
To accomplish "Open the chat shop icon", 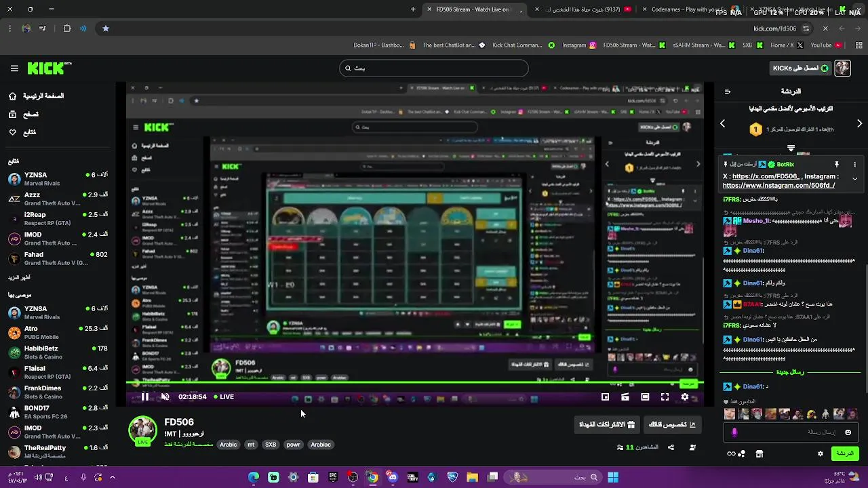I will [x=759, y=454].
